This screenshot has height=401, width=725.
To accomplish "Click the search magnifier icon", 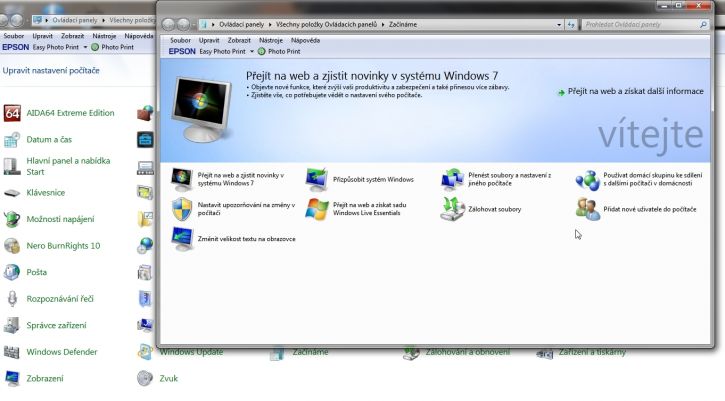I will point(703,25).
